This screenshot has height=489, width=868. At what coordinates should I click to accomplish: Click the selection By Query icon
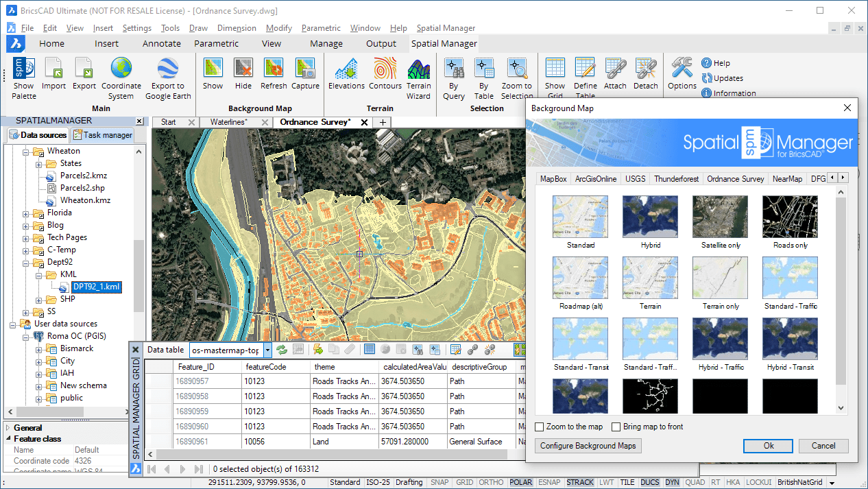click(x=453, y=69)
